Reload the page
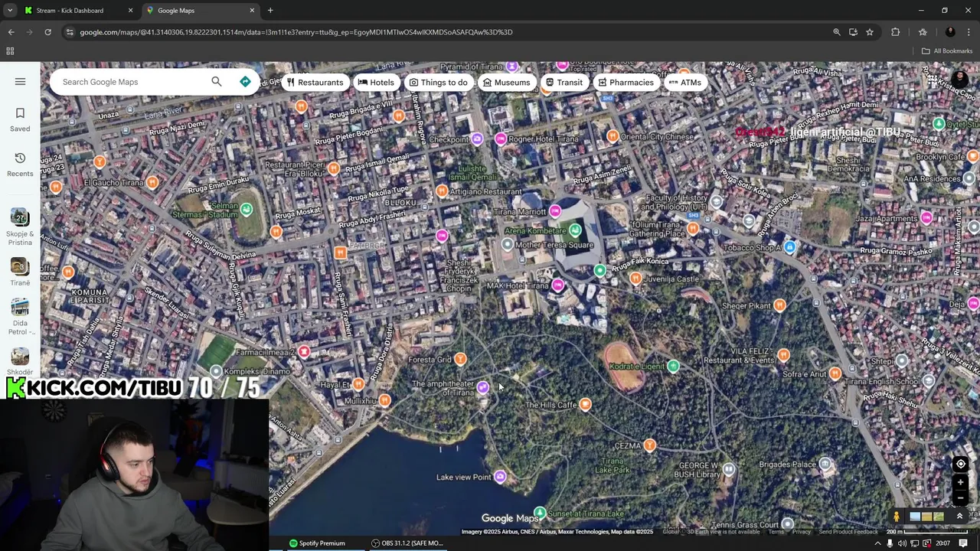Screen dimensions: 980x551 47,32
